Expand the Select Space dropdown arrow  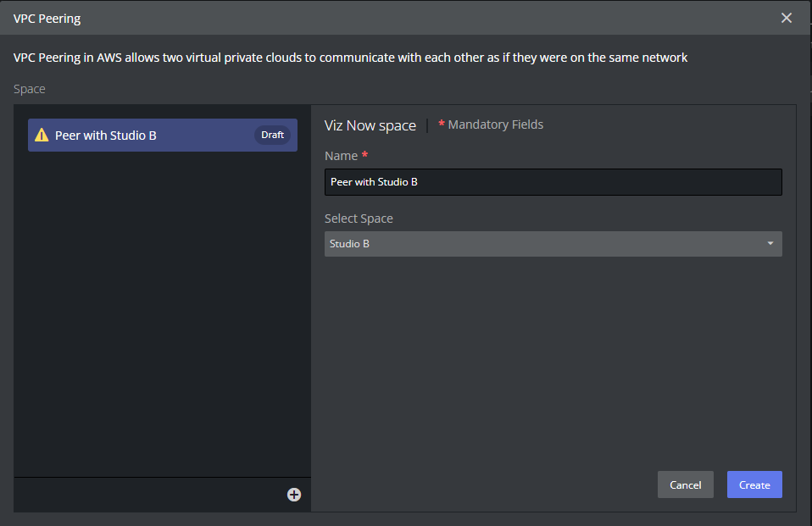pos(770,244)
